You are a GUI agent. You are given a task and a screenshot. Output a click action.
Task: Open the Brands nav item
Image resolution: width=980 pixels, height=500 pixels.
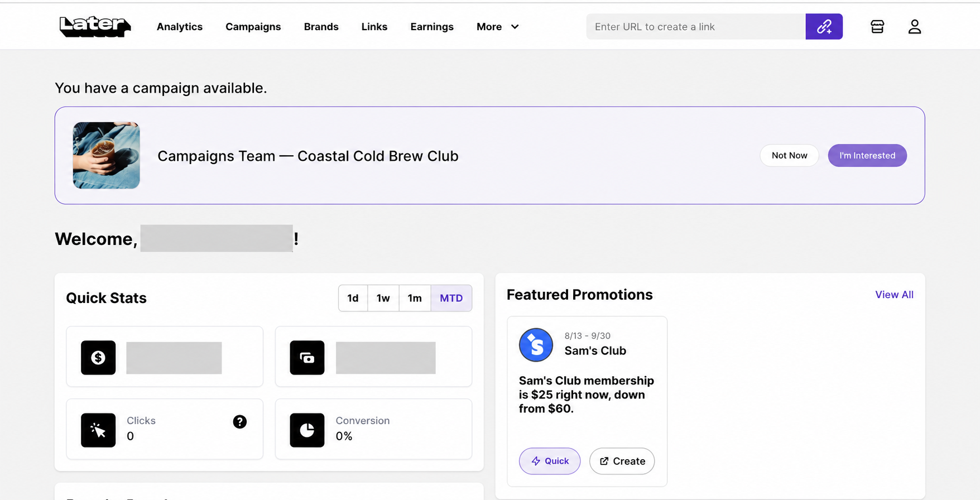coord(321,27)
